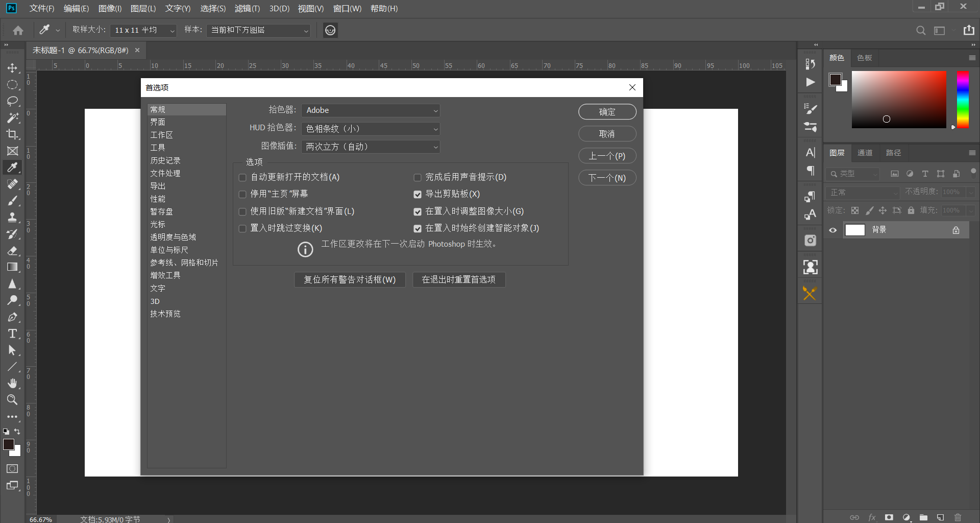Enable 置入时跳过变换 checkbox
The height and width of the screenshot is (523, 980).
click(x=242, y=228)
